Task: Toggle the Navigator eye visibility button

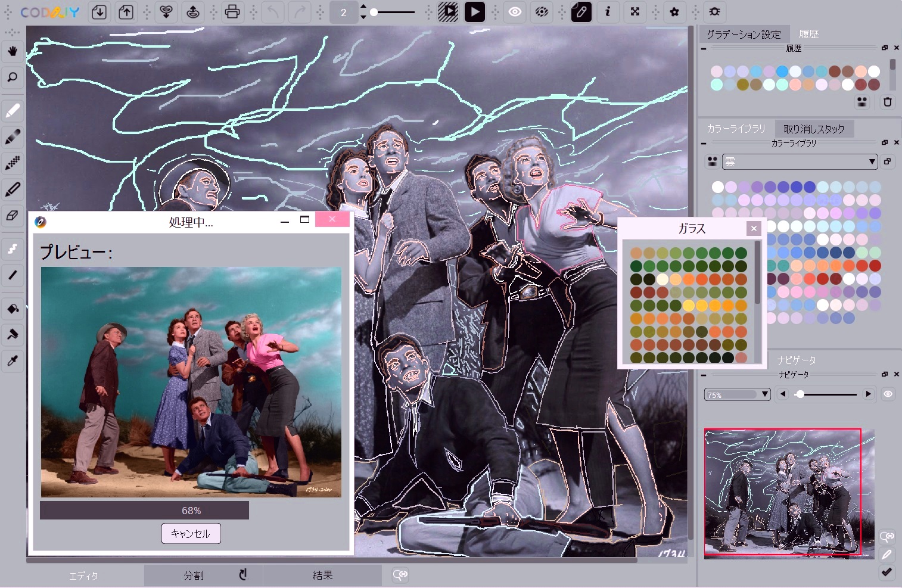Action: [888, 394]
